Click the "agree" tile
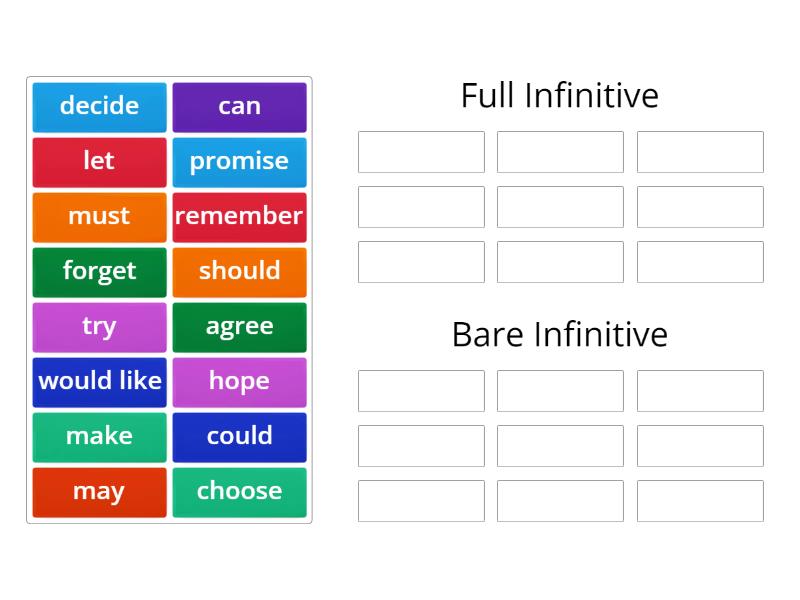Screen dimensions: 800x600 coord(239,326)
